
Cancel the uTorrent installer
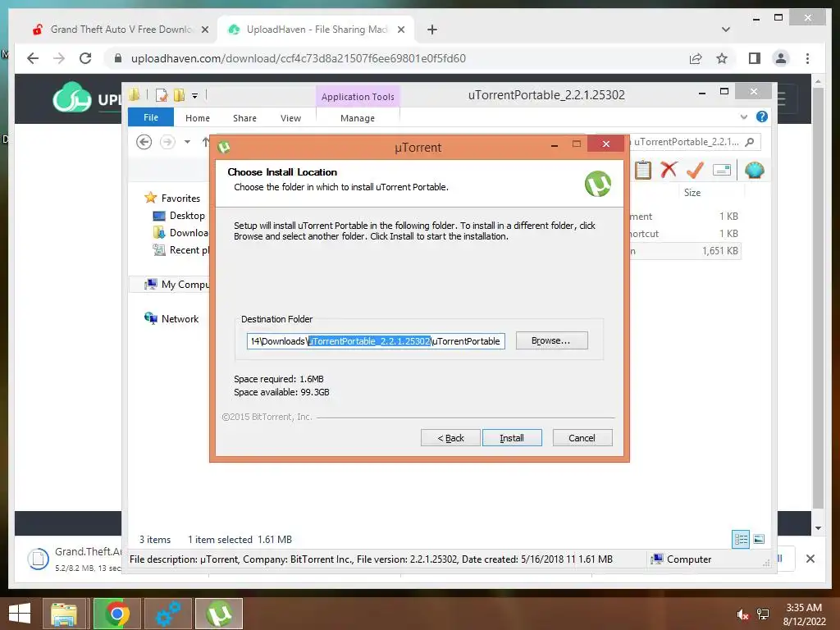click(582, 438)
